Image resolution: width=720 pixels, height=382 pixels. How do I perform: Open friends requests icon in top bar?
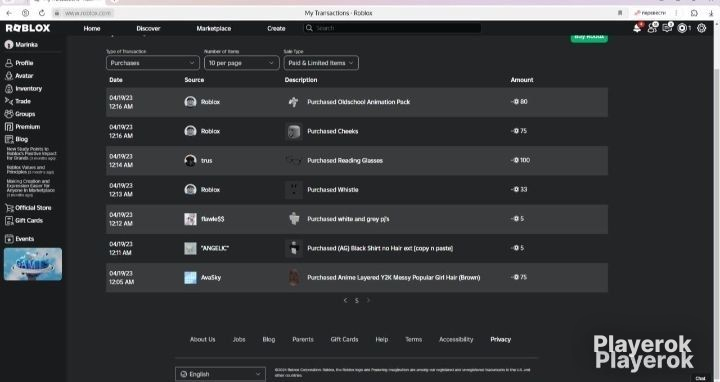point(652,28)
